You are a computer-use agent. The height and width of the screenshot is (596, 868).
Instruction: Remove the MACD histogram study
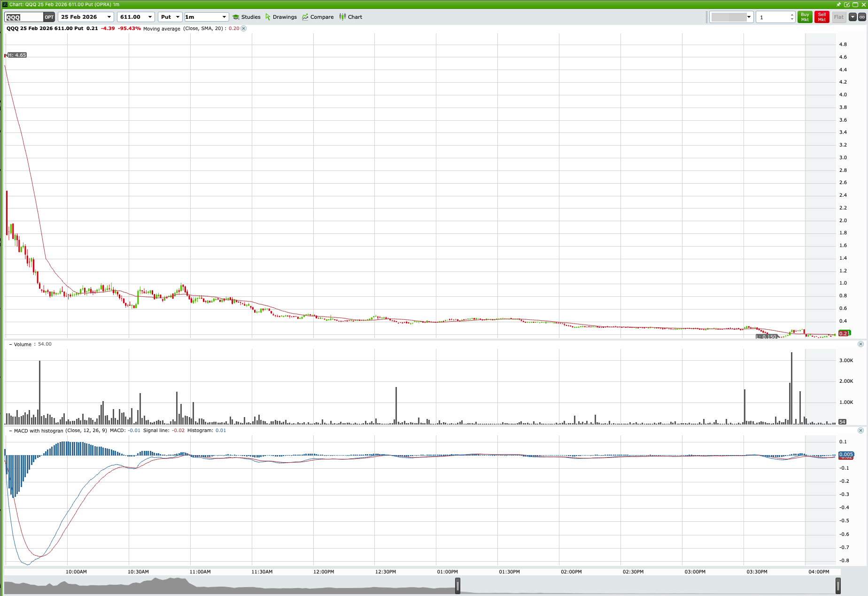tap(861, 430)
